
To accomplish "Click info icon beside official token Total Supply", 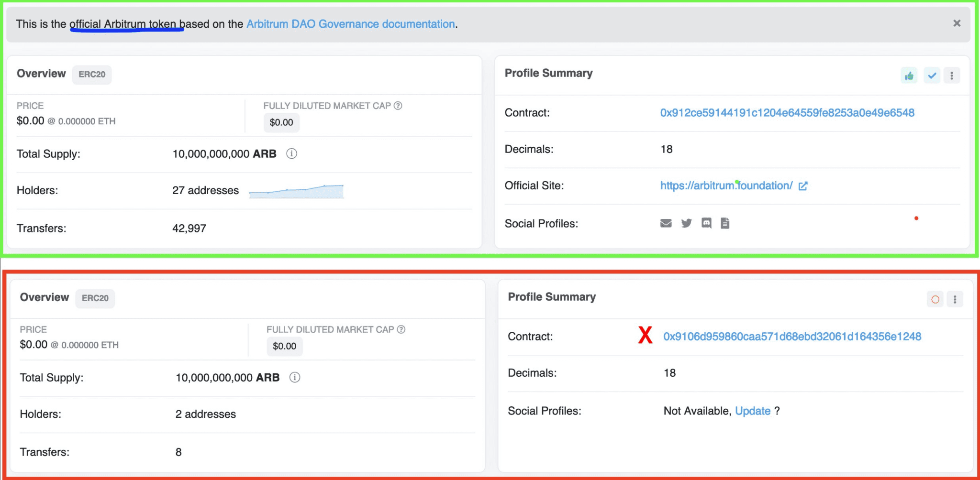I will [x=291, y=153].
